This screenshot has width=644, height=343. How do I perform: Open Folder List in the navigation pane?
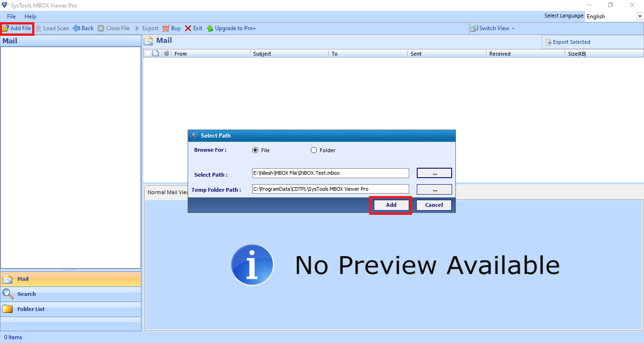tap(71, 309)
